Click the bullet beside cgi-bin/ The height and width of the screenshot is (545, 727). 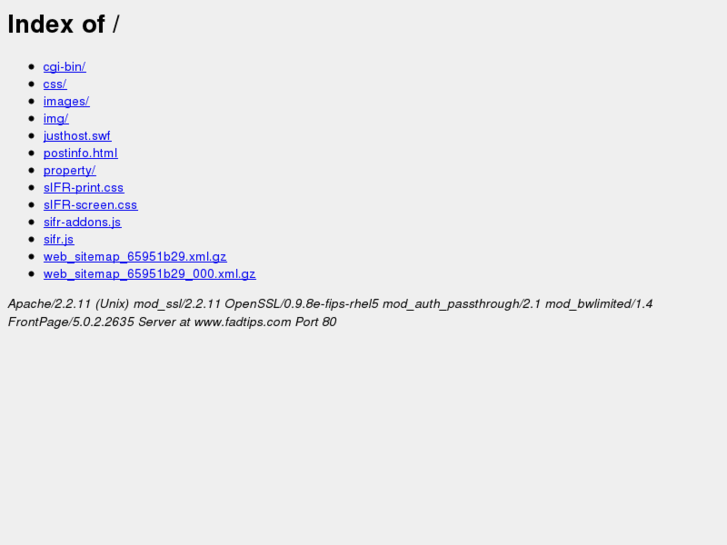pos(32,67)
